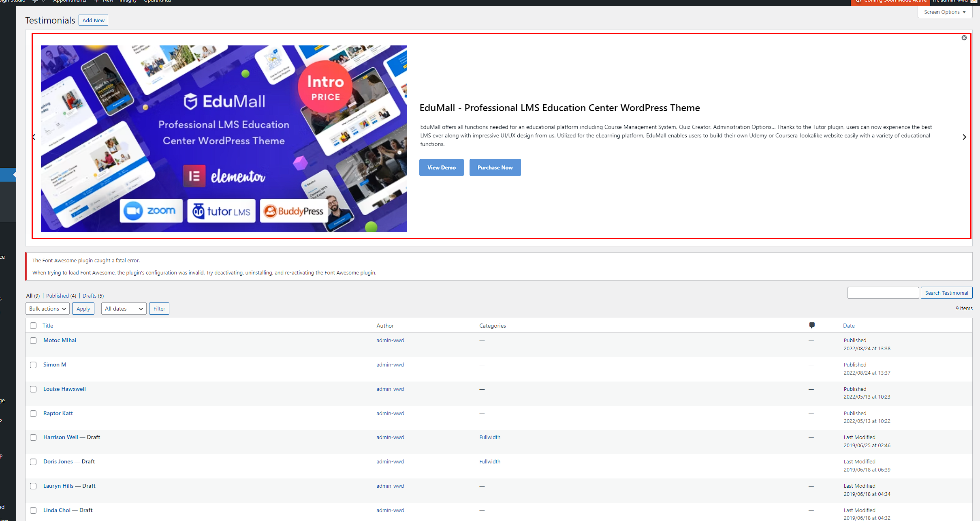Click Fullwidth category in Harrison Well row
The width and height of the screenshot is (980, 521).
click(490, 437)
